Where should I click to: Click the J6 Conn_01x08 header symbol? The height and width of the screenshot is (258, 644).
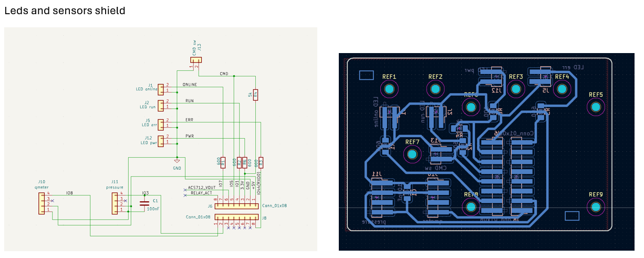tap(237, 206)
